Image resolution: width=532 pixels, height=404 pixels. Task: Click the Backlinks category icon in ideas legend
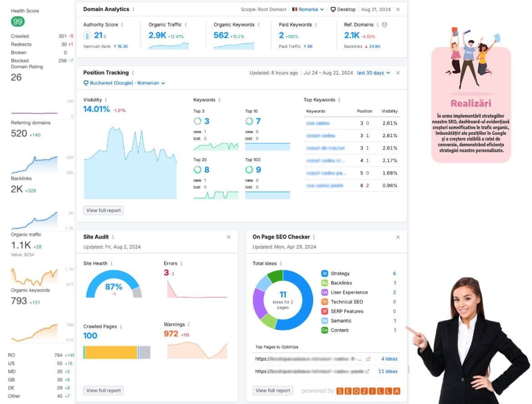325,283
